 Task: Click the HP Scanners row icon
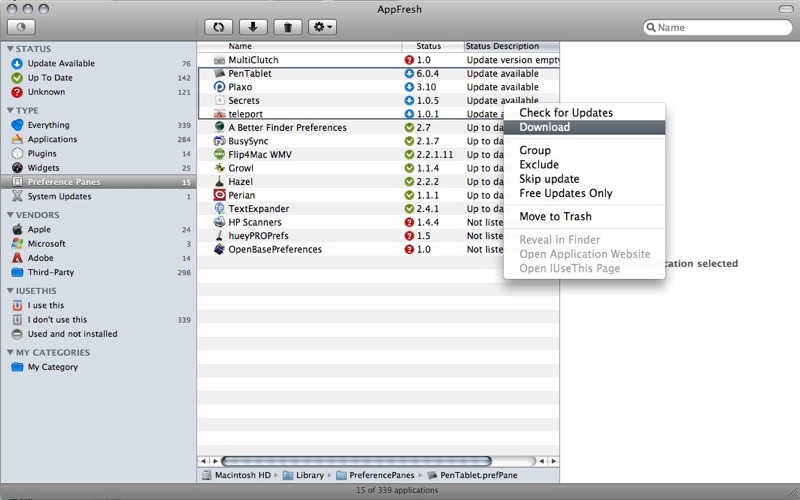coord(219,222)
